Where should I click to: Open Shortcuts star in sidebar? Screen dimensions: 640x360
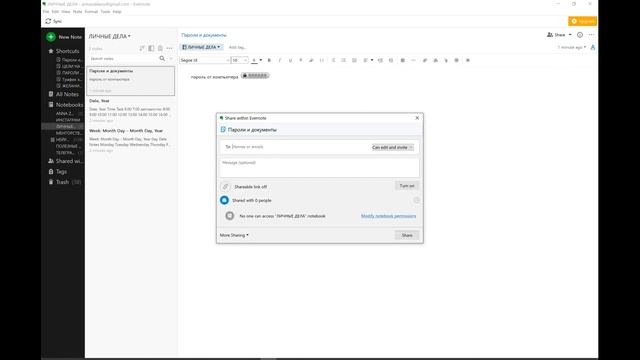(x=51, y=51)
